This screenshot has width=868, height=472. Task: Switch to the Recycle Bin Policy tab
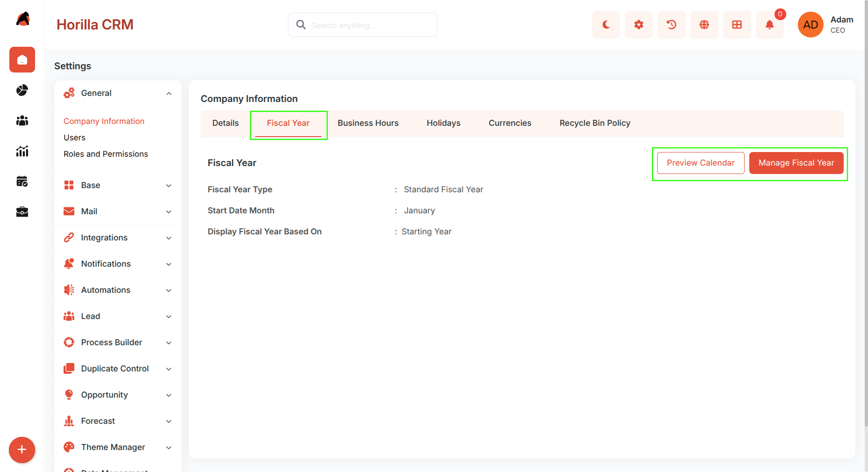pyautogui.click(x=595, y=123)
